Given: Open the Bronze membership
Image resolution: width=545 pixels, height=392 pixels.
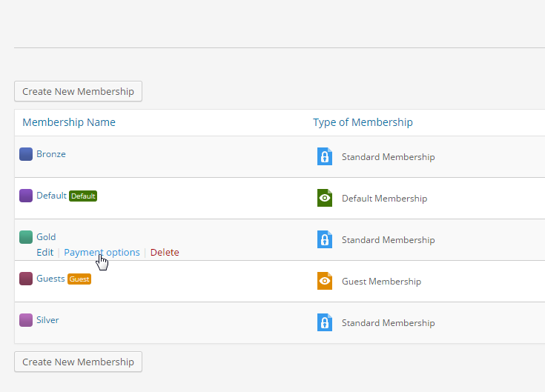Looking at the screenshot, I should tap(51, 154).
